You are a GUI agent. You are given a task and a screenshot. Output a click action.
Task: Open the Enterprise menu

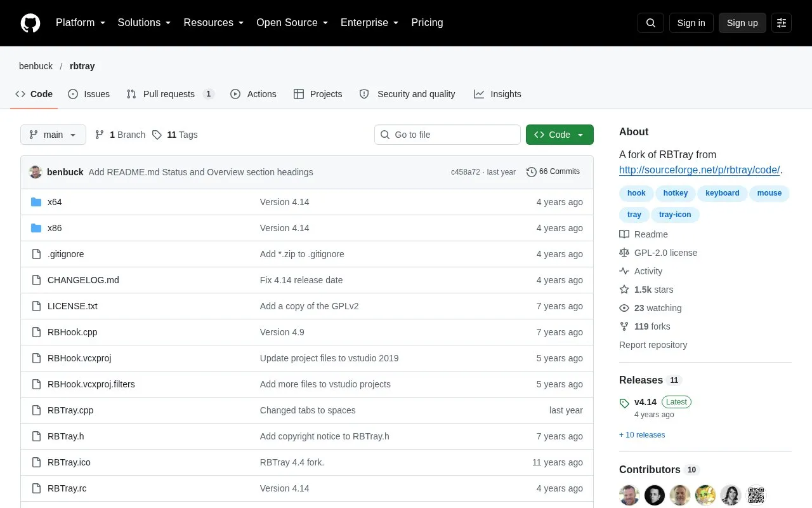point(369,23)
